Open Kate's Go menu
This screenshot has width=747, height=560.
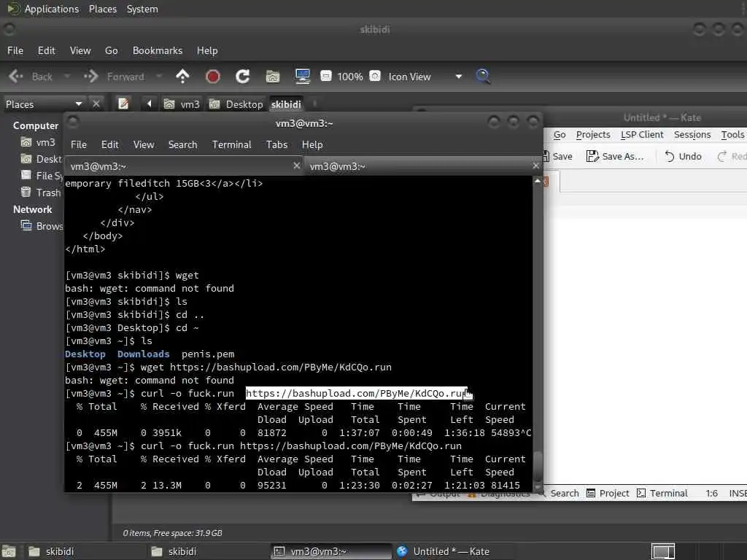coord(560,135)
